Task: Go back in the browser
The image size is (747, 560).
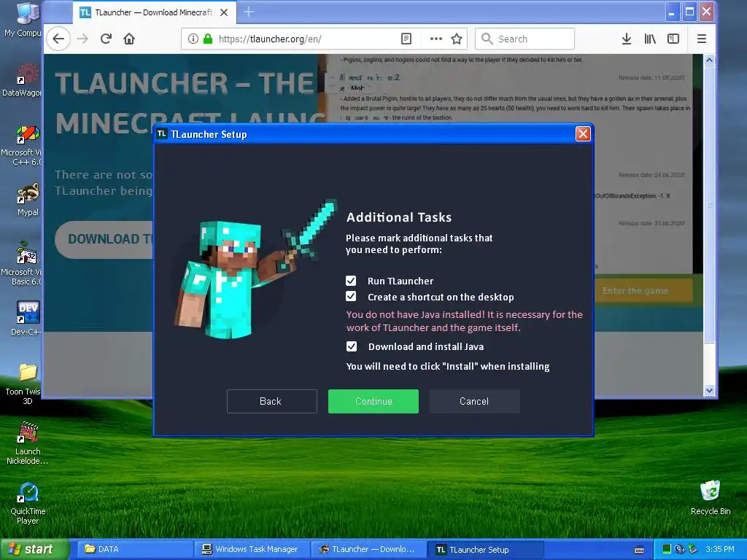Action: point(58,39)
